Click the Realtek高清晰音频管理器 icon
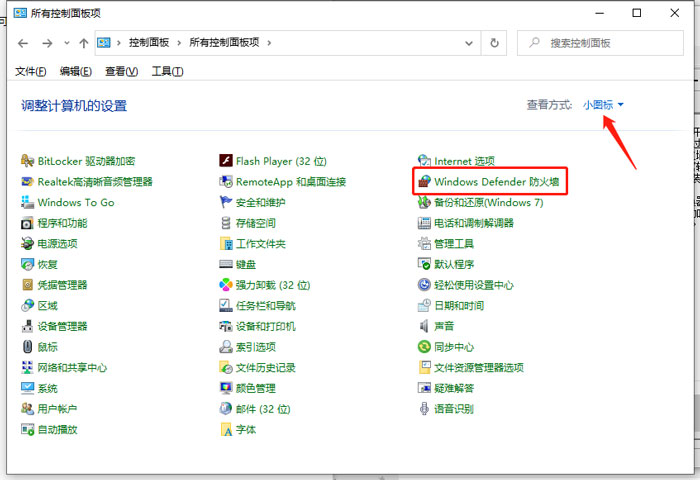700x480 pixels. [27, 182]
